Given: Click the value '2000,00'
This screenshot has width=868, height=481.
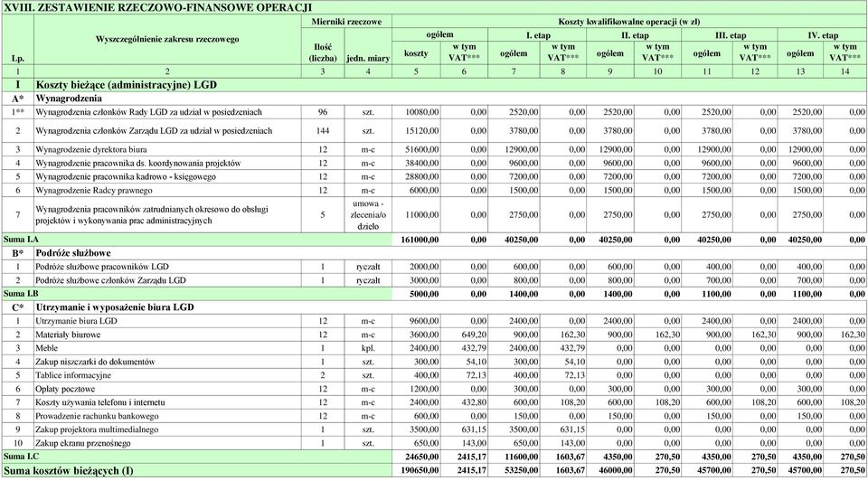Looking at the screenshot, I should point(424,266).
